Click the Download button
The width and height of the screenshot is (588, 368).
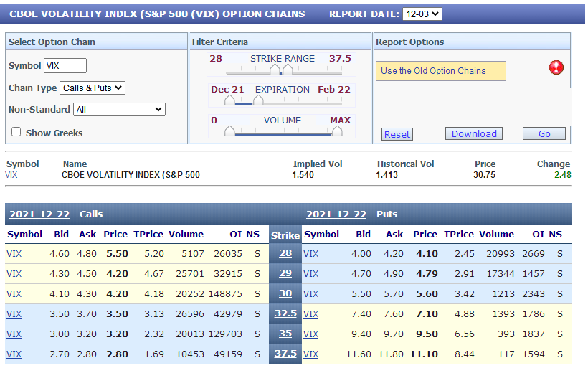pyautogui.click(x=474, y=133)
